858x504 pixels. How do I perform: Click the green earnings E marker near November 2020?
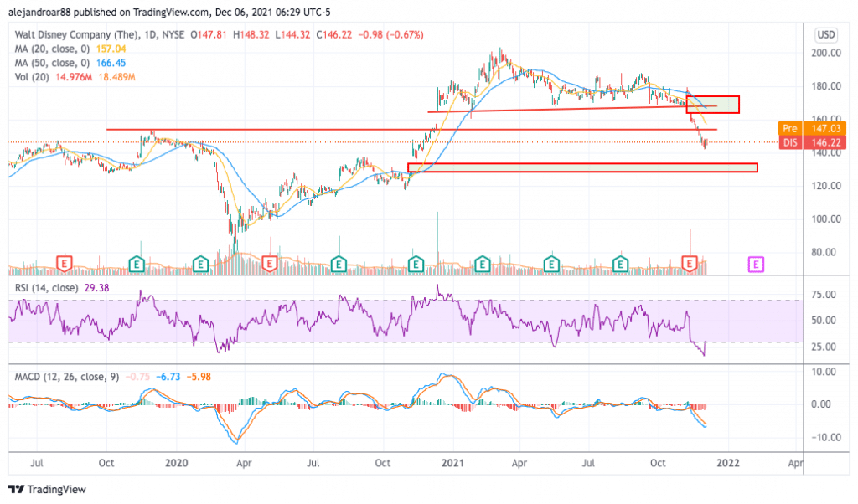(x=416, y=265)
